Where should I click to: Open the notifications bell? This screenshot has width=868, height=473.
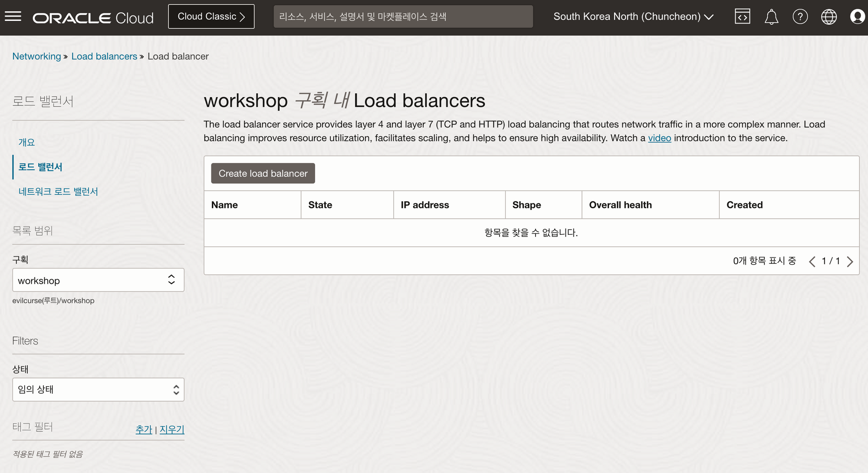coord(771,17)
